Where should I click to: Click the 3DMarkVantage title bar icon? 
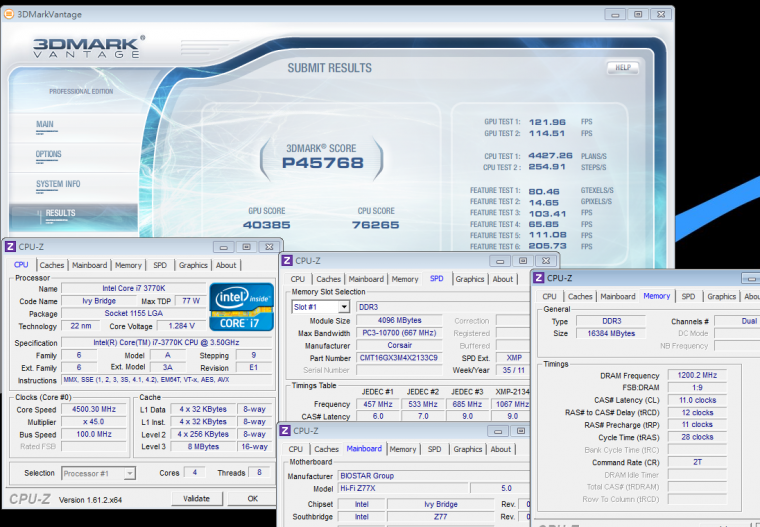pos(10,14)
